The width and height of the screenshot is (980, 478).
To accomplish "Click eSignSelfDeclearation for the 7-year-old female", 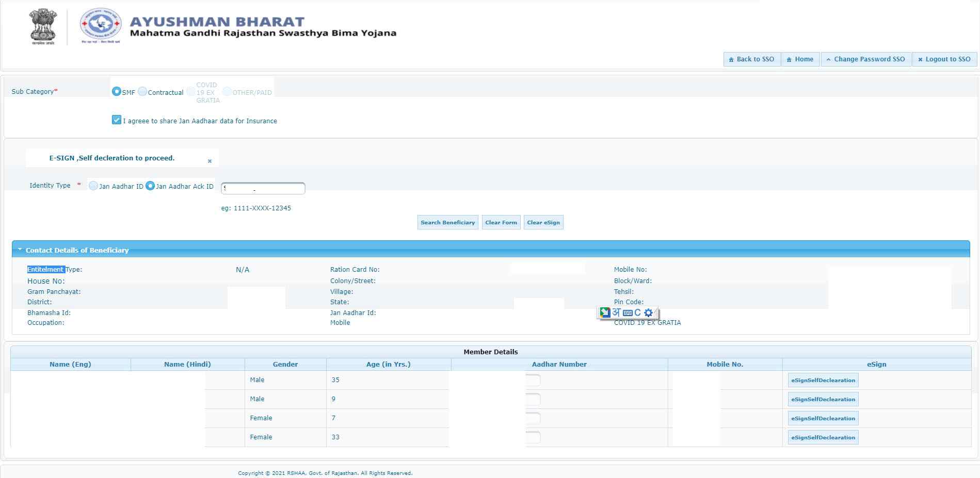I will point(823,418).
